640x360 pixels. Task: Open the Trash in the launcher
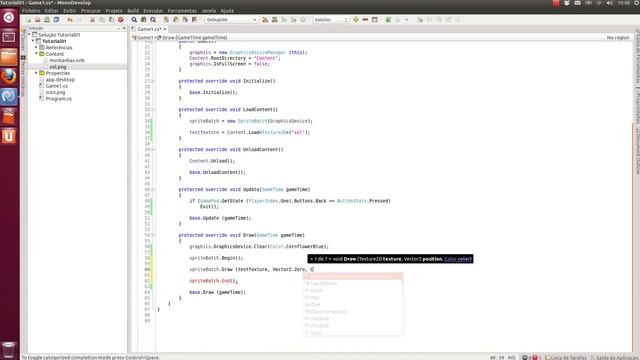(x=9, y=349)
